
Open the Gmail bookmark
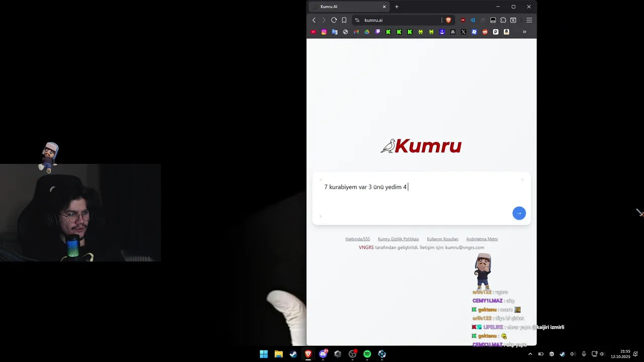(356, 32)
